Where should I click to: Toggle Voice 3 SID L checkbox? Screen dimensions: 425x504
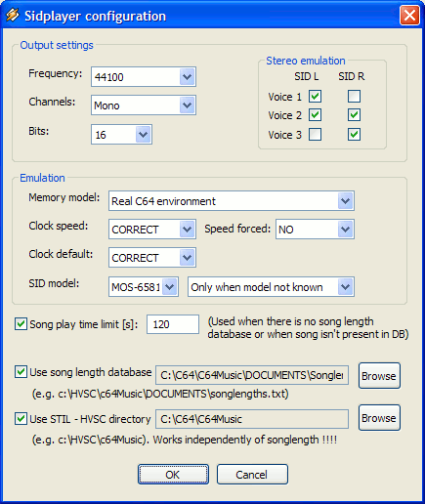point(315,134)
